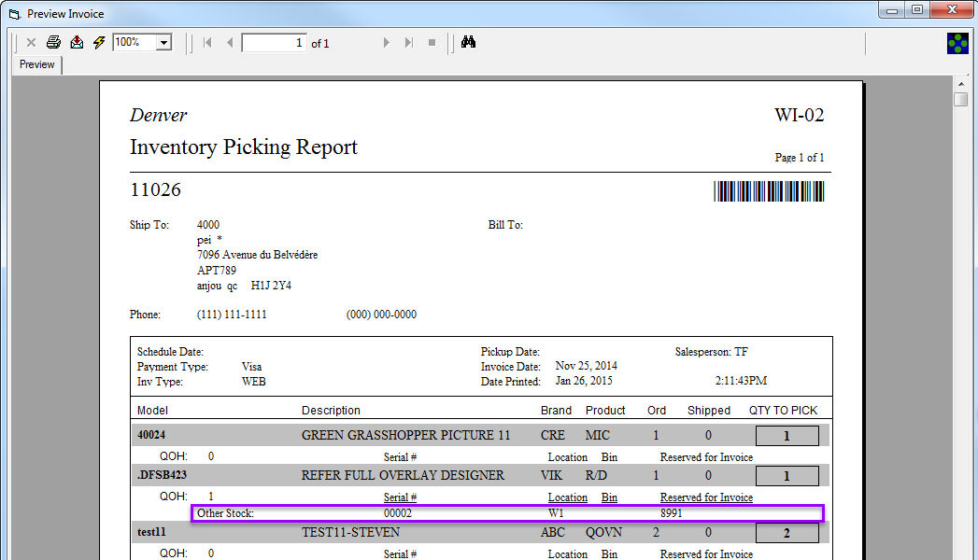The width and height of the screenshot is (978, 560).
Task: Click the page number input field
Action: click(274, 42)
